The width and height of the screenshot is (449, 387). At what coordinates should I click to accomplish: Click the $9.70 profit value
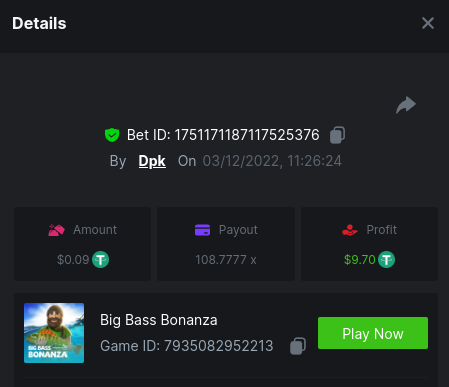point(360,260)
